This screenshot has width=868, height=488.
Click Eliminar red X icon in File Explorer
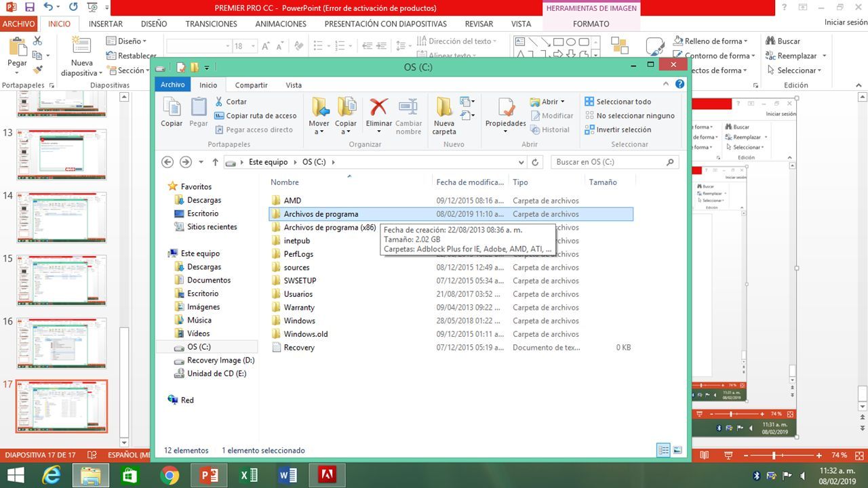click(x=378, y=106)
